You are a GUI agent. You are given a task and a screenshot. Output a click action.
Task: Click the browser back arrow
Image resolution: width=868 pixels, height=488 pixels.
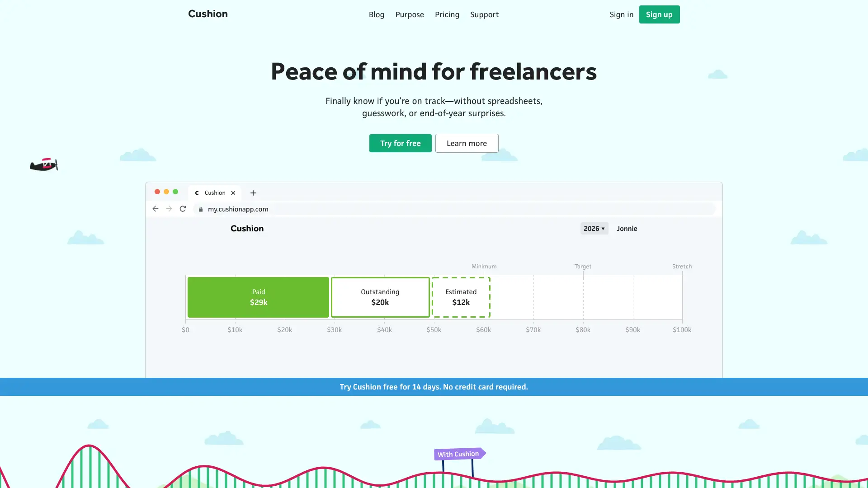(156, 209)
